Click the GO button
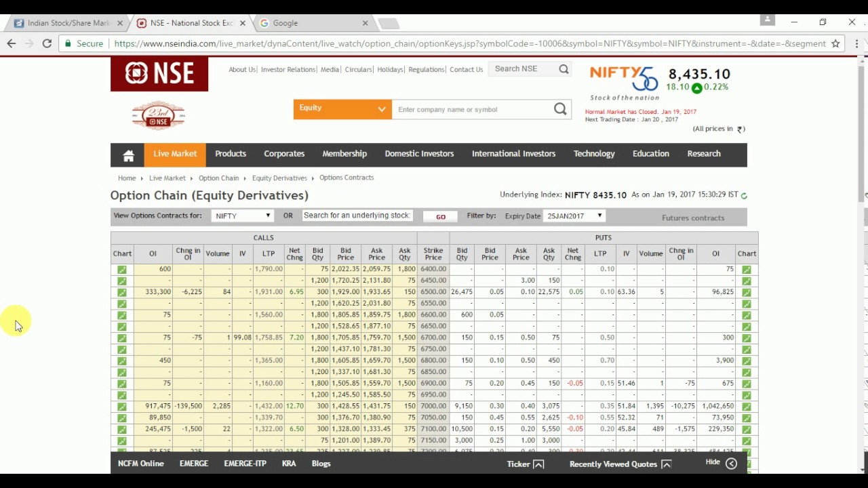 [441, 217]
